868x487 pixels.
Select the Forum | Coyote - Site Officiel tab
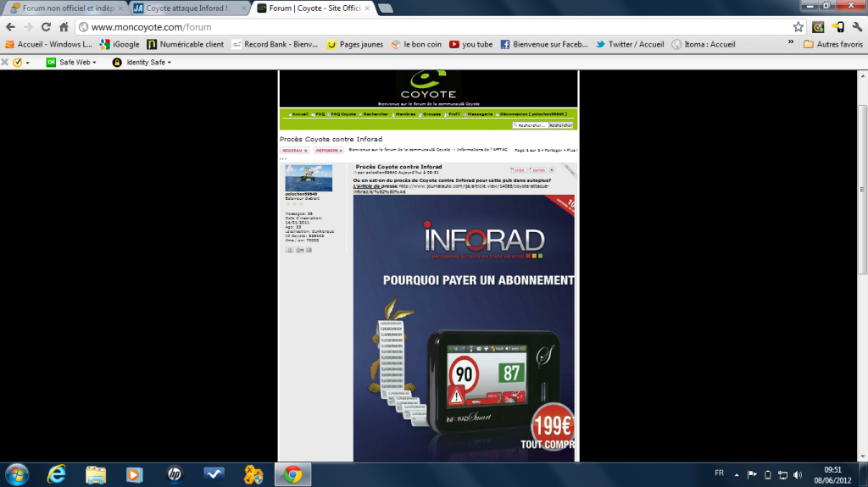(314, 8)
